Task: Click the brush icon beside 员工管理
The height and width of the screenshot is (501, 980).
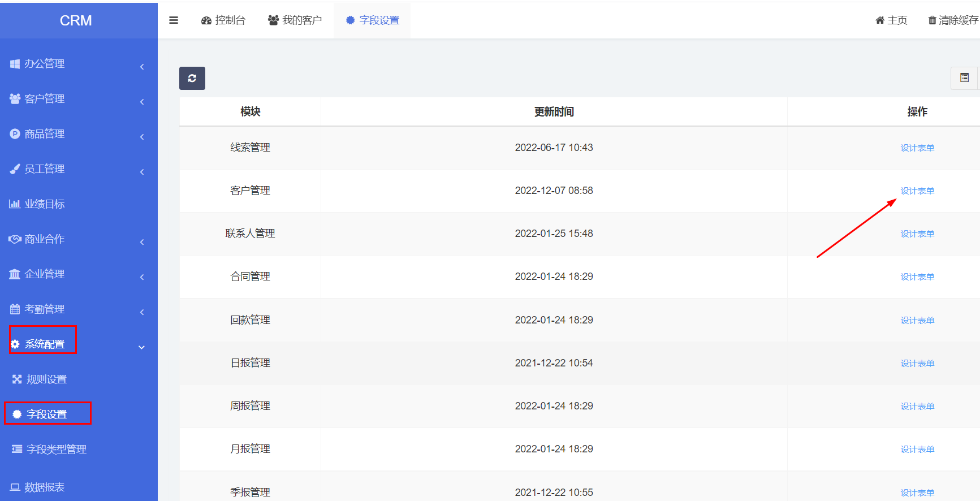Action: click(x=15, y=169)
